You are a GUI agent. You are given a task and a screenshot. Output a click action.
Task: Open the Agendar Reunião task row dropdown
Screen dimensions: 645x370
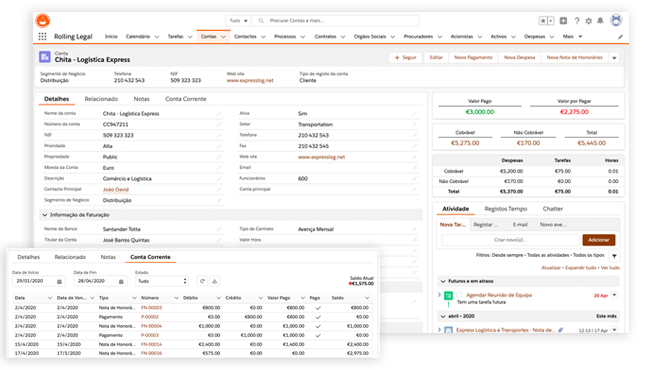click(x=614, y=295)
